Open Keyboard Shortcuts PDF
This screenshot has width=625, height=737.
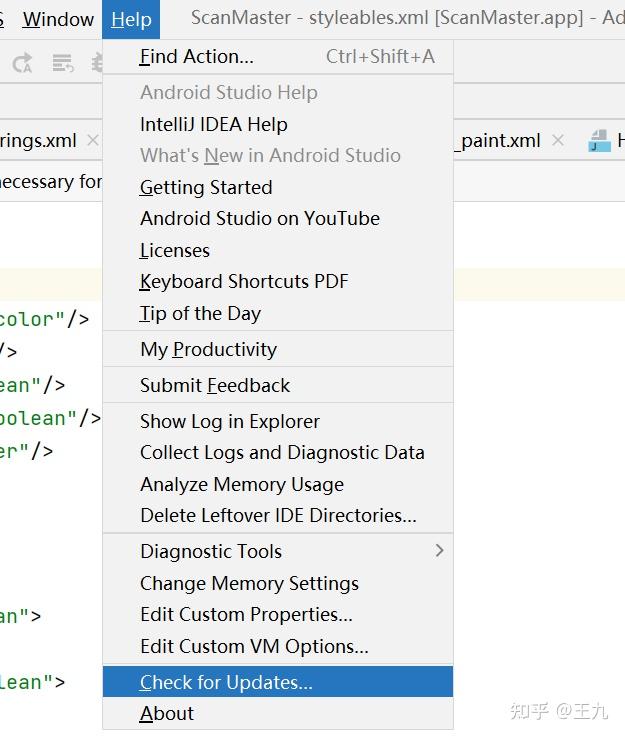pos(244,281)
